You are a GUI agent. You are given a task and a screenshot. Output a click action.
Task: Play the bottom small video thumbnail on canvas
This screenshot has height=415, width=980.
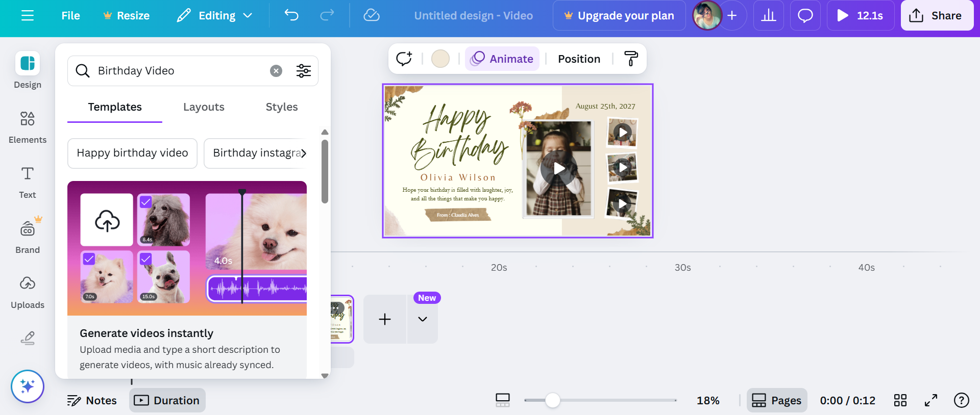(623, 204)
